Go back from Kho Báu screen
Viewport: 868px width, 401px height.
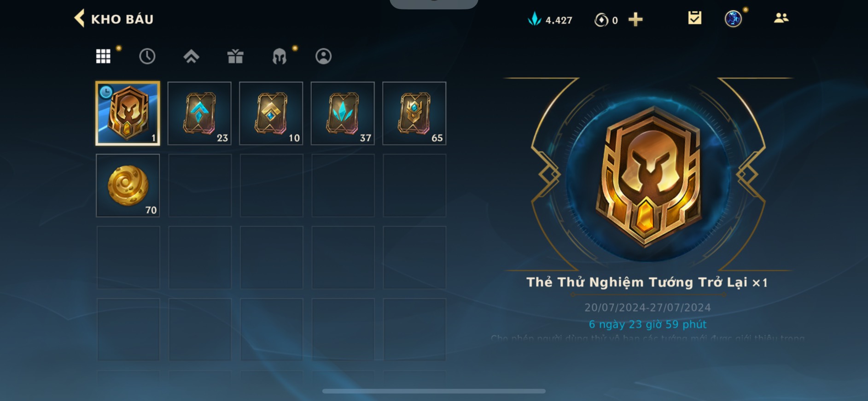[x=80, y=19]
